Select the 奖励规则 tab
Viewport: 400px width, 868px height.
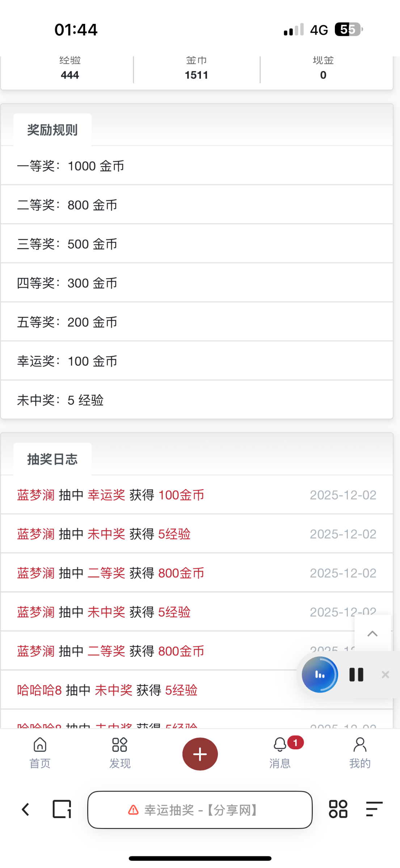tap(52, 130)
